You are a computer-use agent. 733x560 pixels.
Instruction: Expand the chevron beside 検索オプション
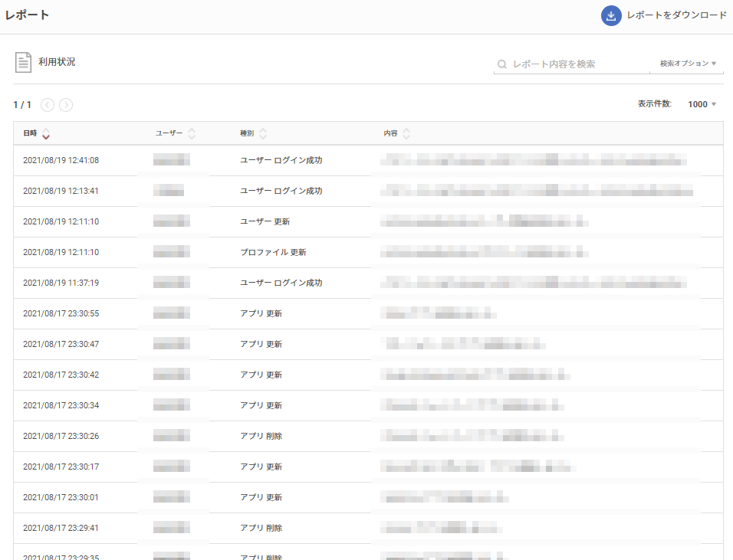715,64
